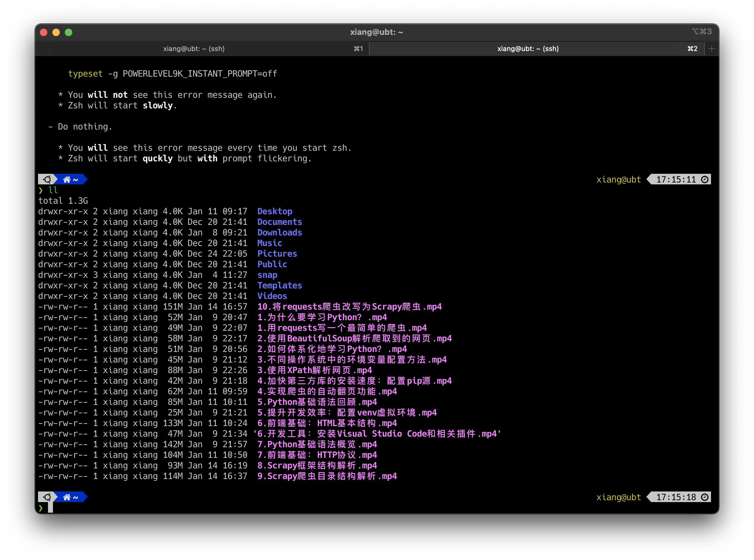
Task: Click the Ubuntu logo in the lower prompt
Action: (47, 497)
